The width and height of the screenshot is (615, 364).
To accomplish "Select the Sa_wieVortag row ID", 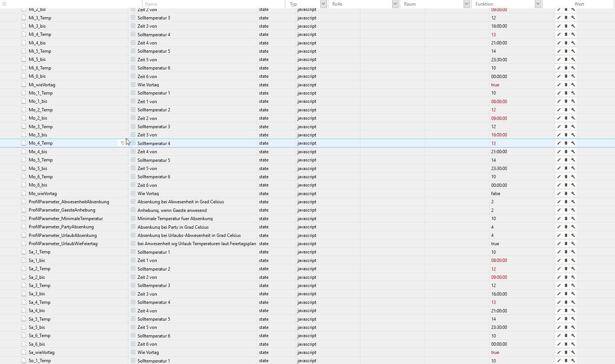I will (41, 352).
